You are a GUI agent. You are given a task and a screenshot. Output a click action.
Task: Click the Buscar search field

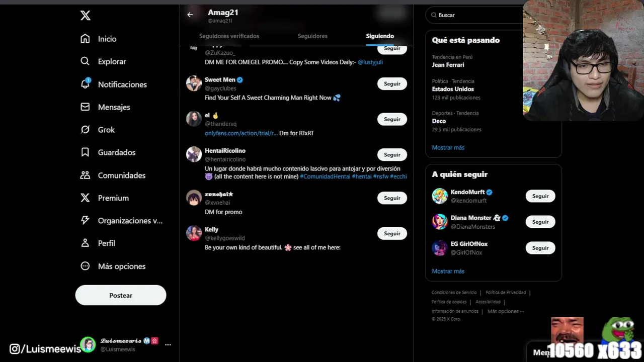click(x=475, y=15)
